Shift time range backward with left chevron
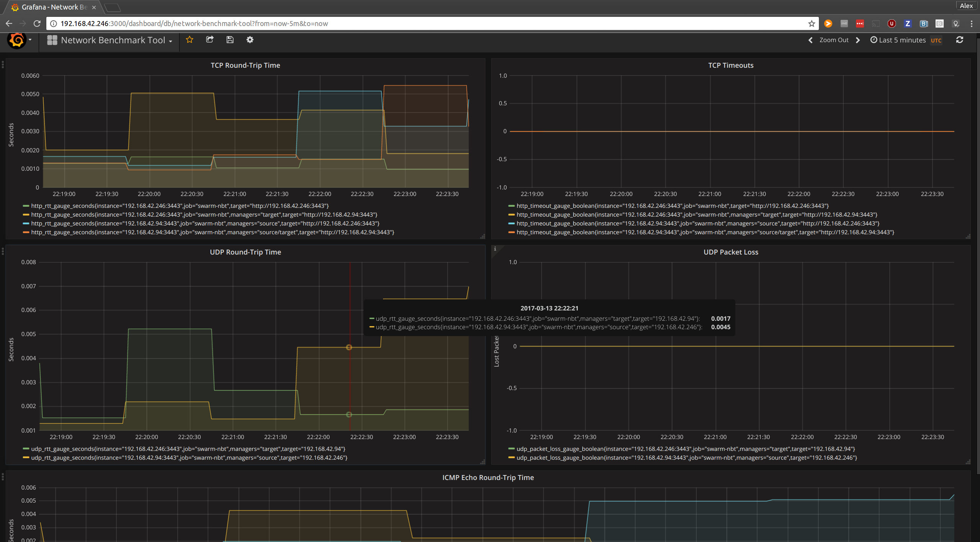This screenshot has width=980, height=542. tap(810, 40)
